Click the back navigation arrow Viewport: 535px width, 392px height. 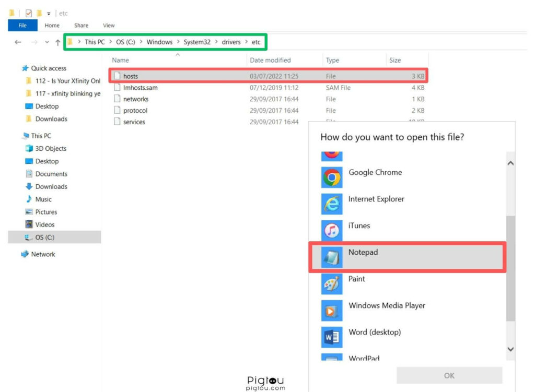[18, 42]
